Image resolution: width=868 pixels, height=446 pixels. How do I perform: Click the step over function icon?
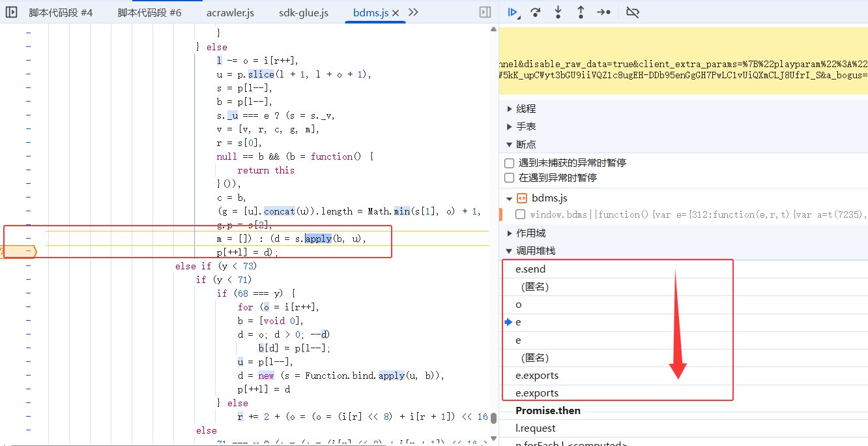(x=536, y=12)
